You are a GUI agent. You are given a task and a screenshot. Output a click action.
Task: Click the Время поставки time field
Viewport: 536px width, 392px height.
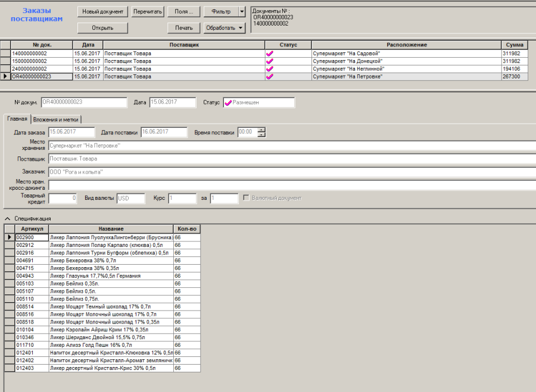[248, 132]
